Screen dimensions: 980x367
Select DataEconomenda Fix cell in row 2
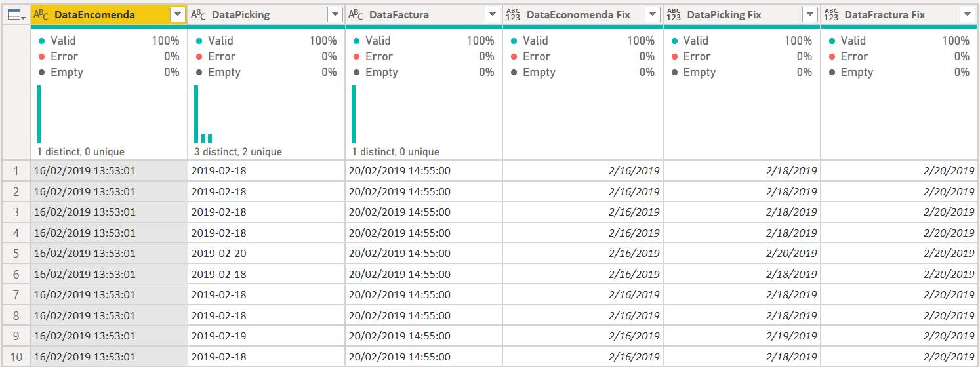click(x=583, y=192)
